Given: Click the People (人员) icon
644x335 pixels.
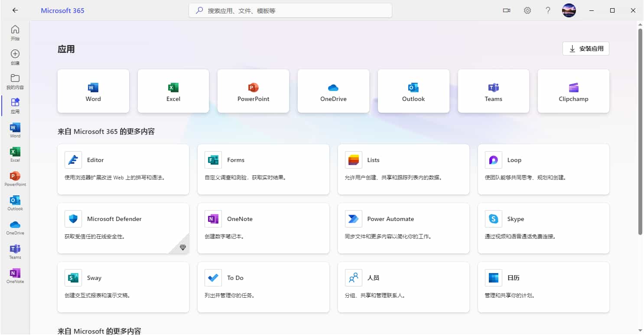Looking at the screenshot, I should pyautogui.click(x=354, y=278).
